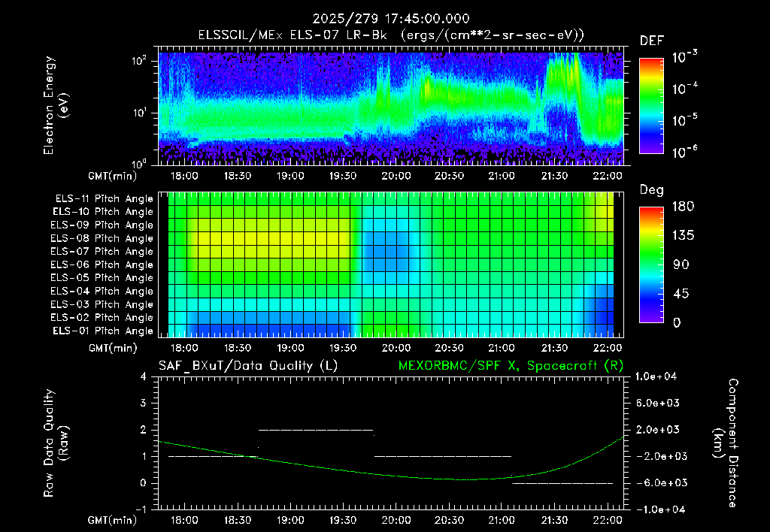Click the ELS-01 Pitch Angle row label
The height and width of the screenshot is (532, 770).
(x=103, y=331)
